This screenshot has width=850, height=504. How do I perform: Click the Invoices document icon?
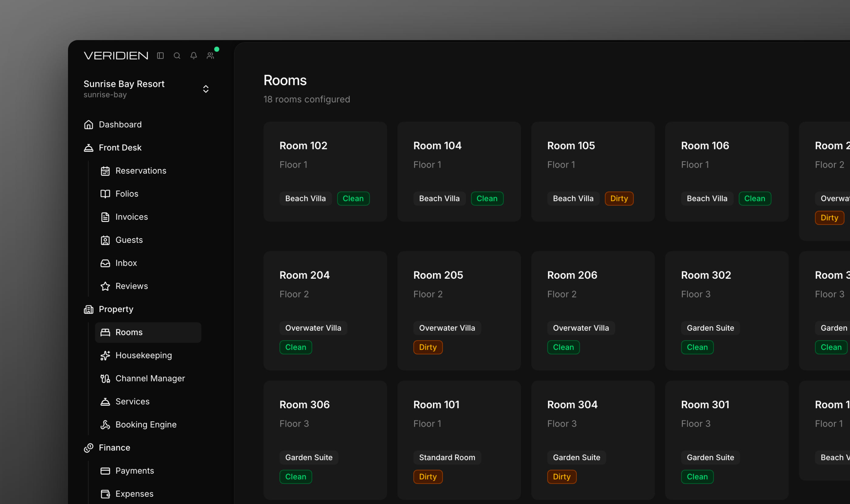[x=105, y=217]
